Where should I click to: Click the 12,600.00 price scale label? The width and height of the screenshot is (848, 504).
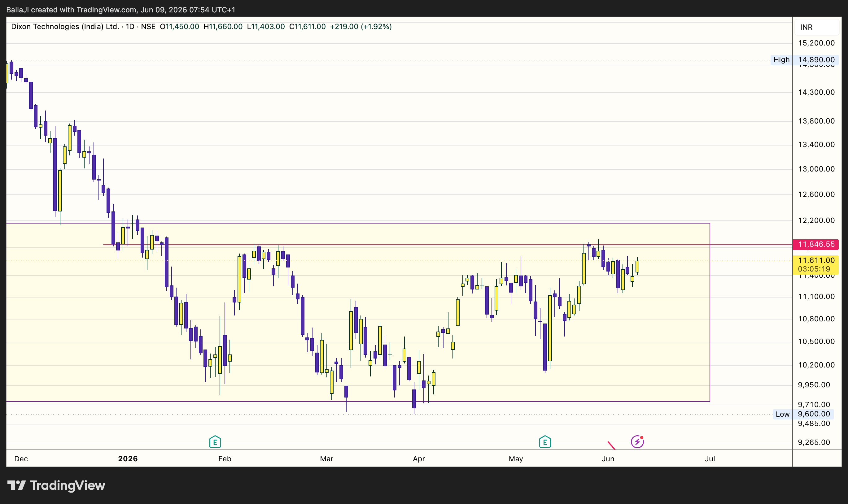coord(816,195)
